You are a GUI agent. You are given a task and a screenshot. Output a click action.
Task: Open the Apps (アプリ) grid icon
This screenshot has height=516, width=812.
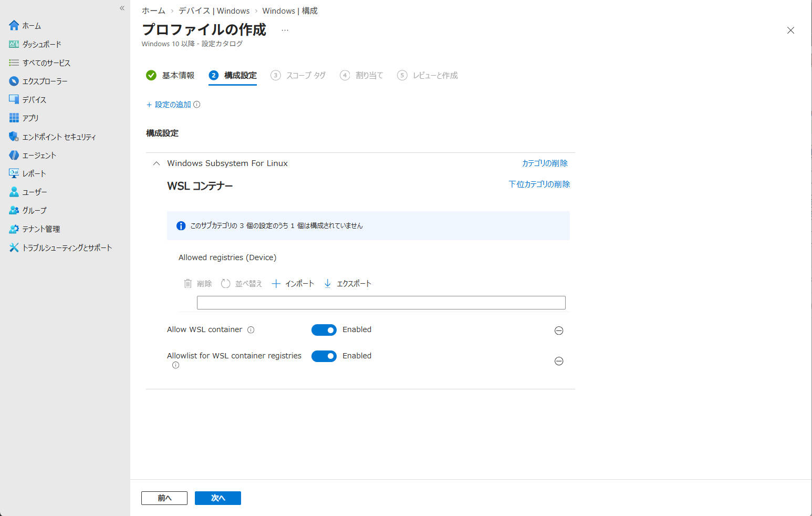tap(14, 118)
